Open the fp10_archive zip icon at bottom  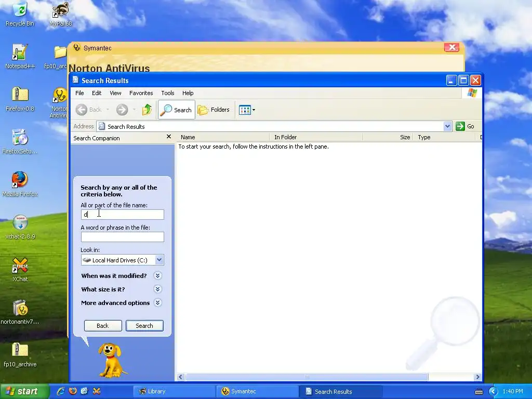click(x=20, y=354)
